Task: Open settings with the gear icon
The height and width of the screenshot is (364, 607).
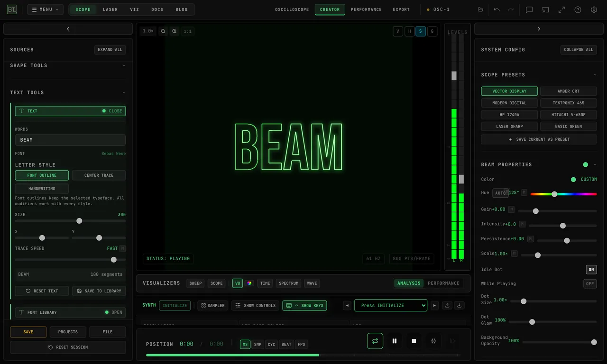Action: 594,9
